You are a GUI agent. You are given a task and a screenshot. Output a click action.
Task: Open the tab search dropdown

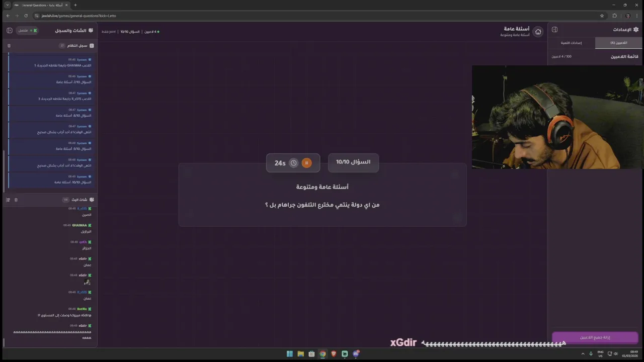click(7, 5)
